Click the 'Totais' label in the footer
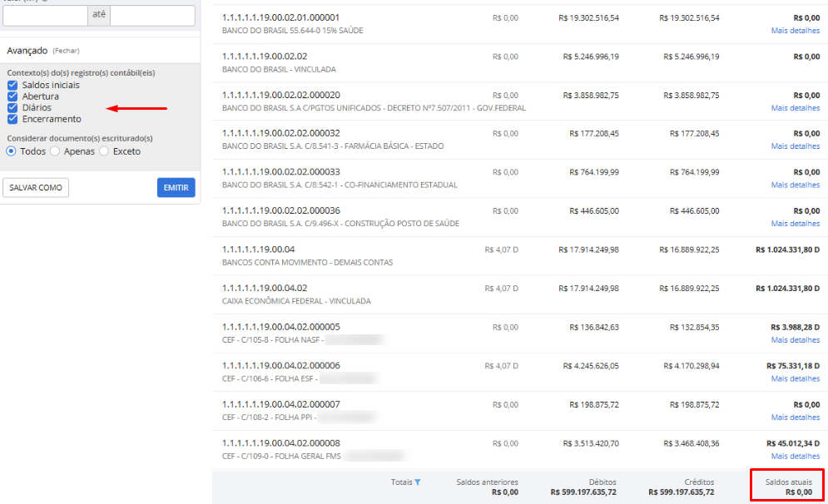The height and width of the screenshot is (504, 828). [x=401, y=482]
